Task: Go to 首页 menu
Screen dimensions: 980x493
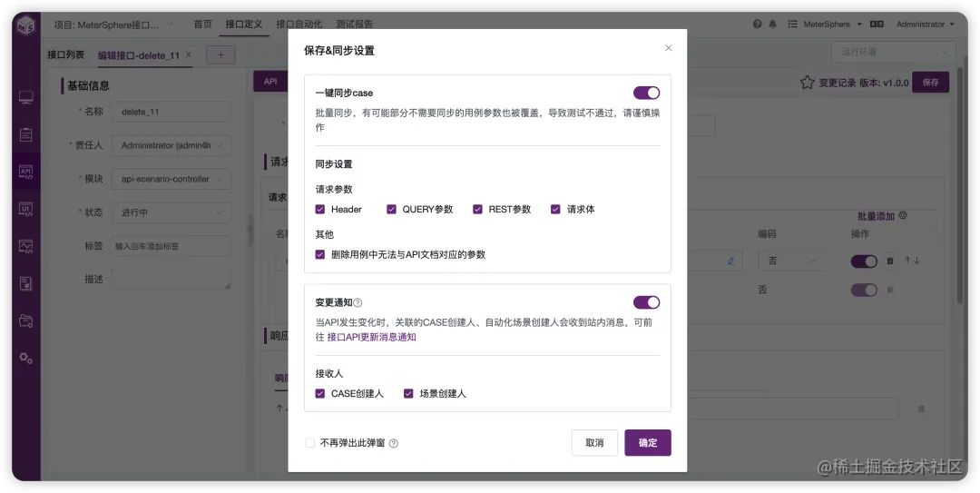Action: coord(202,25)
